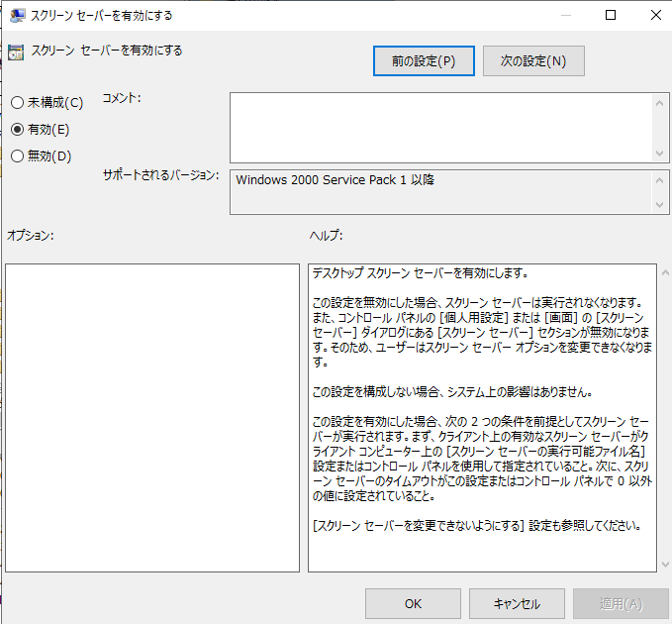This screenshot has width=672, height=624.
Task: Go to 前の設定(P) previous setting
Action: [424, 61]
